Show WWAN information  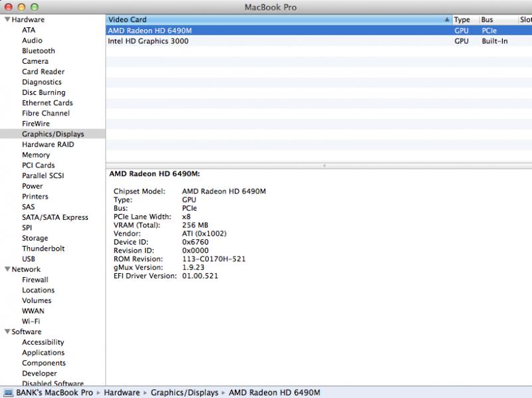point(33,311)
